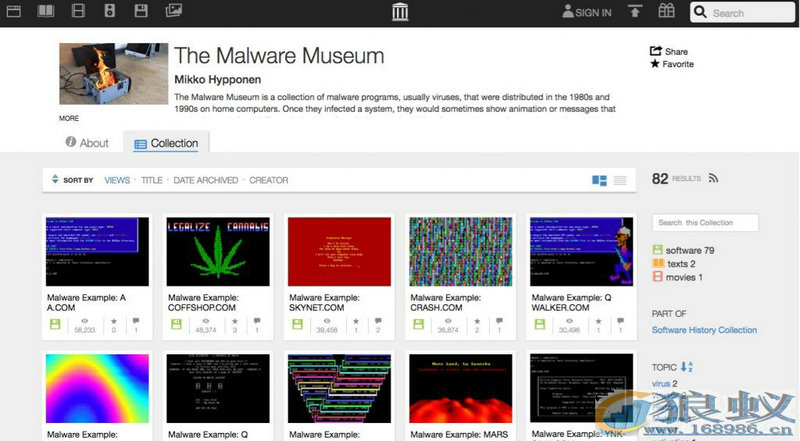Open the RSS feed icon beside results

click(713, 178)
